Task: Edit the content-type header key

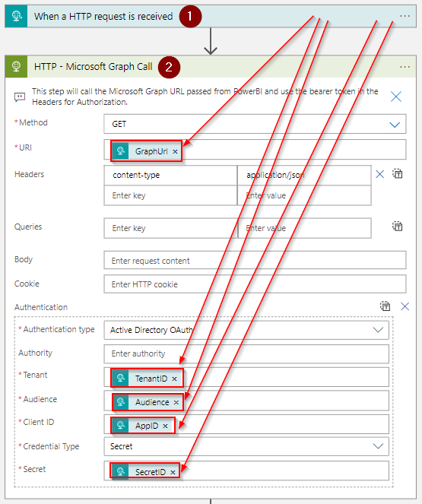Action: (170, 175)
